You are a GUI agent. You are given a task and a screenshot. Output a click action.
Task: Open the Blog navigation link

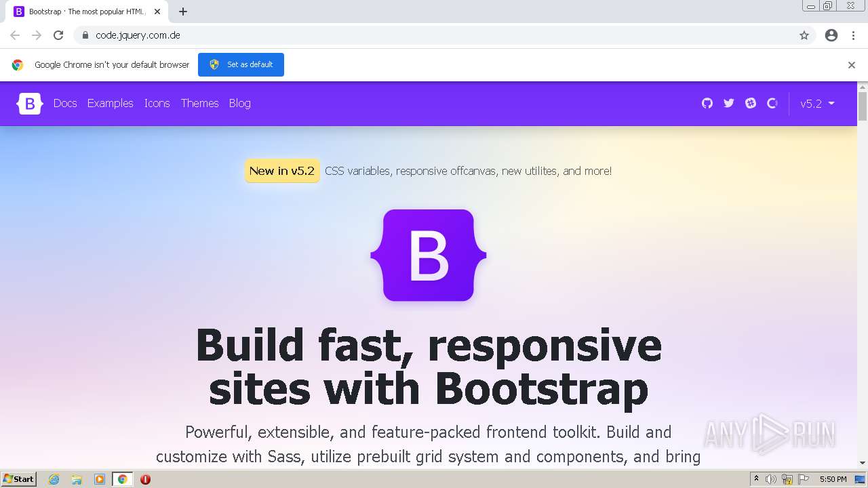pyautogui.click(x=240, y=103)
